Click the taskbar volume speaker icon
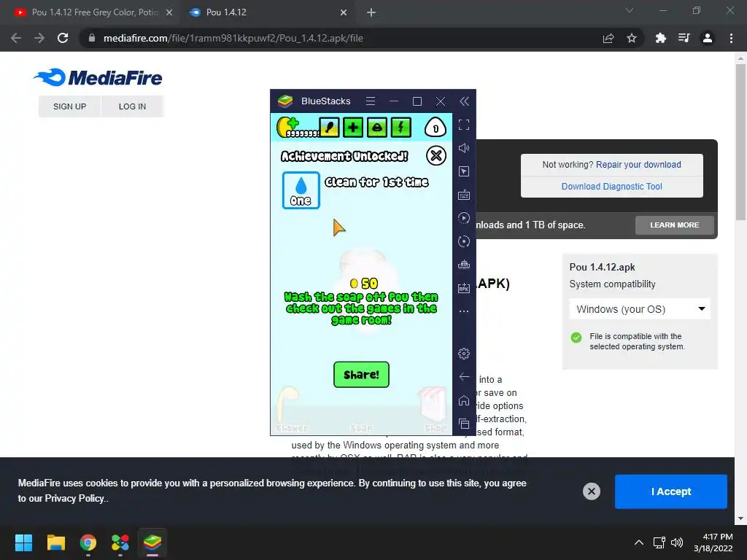 [x=676, y=542]
